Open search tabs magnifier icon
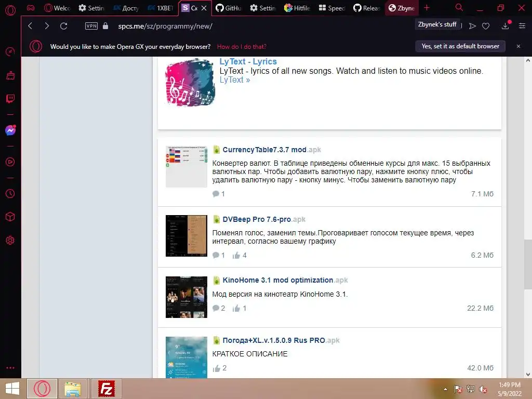Viewport: 532px width, 399px height. pyautogui.click(x=459, y=7)
